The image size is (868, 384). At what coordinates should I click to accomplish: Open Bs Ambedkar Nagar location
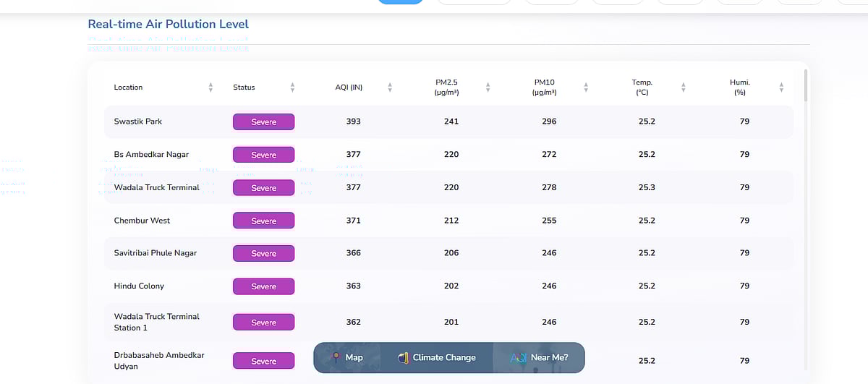click(x=151, y=155)
